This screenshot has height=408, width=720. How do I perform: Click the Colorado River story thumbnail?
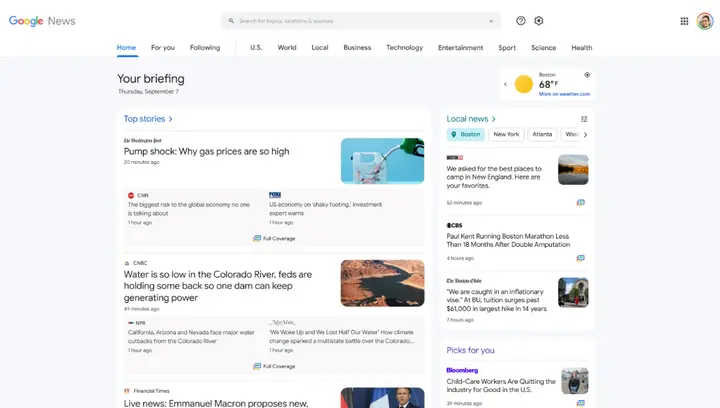point(382,283)
